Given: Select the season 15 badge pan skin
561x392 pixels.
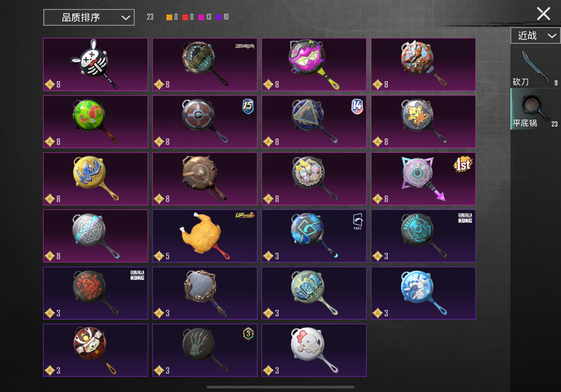Looking at the screenshot, I should click(205, 121).
